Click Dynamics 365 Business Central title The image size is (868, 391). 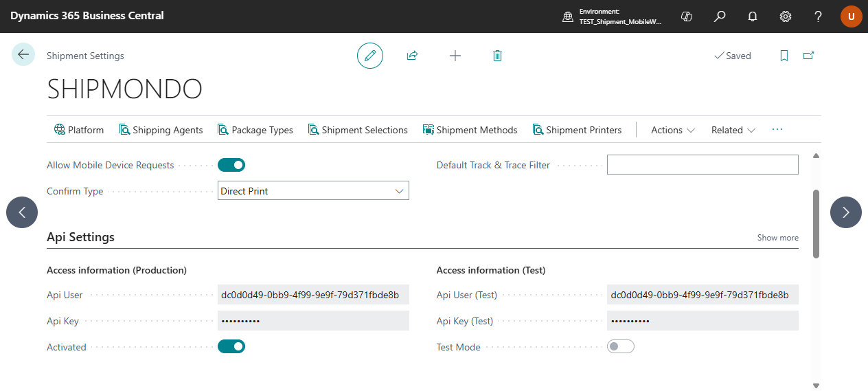coord(87,15)
